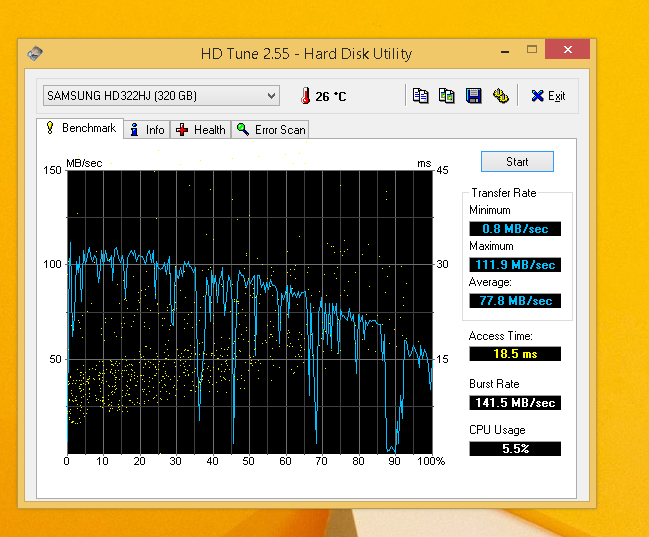This screenshot has width=649, height=537.
Task: Click the Access Time 18.5 ms field
Action: coord(515,354)
